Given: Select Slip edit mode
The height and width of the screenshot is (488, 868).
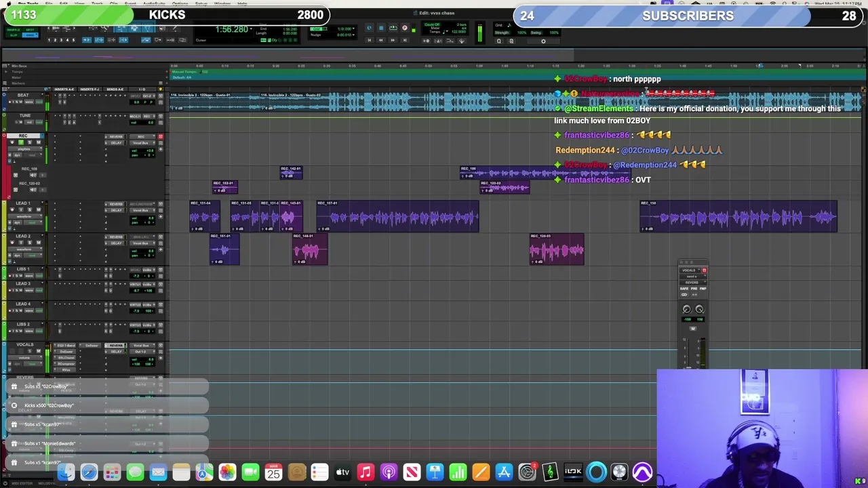Looking at the screenshot, I should [x=13, y=35].
